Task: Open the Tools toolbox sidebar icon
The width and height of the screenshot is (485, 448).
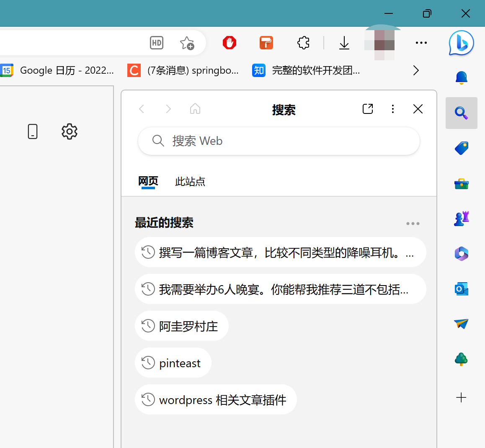Action: tap(461, 183)
